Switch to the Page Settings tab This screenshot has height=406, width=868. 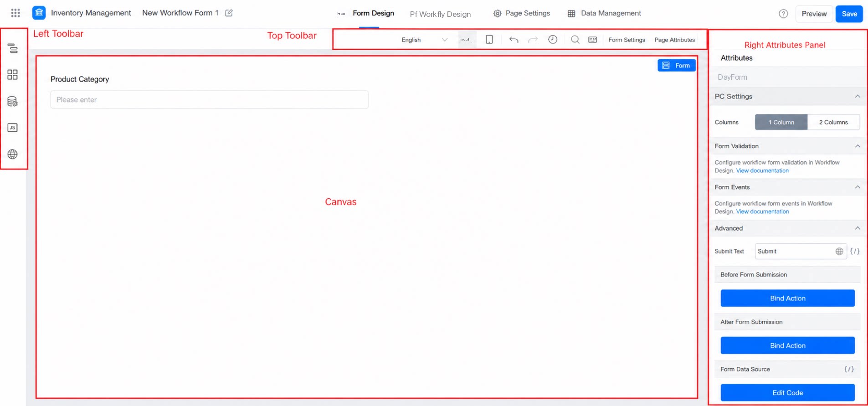tap(522, 13)
